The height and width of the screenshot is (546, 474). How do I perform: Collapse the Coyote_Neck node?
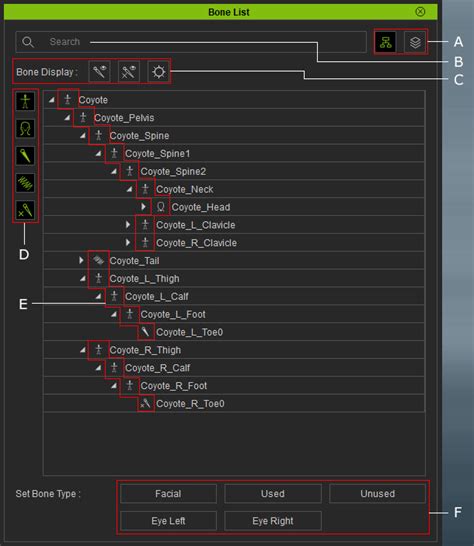[129, 189]
